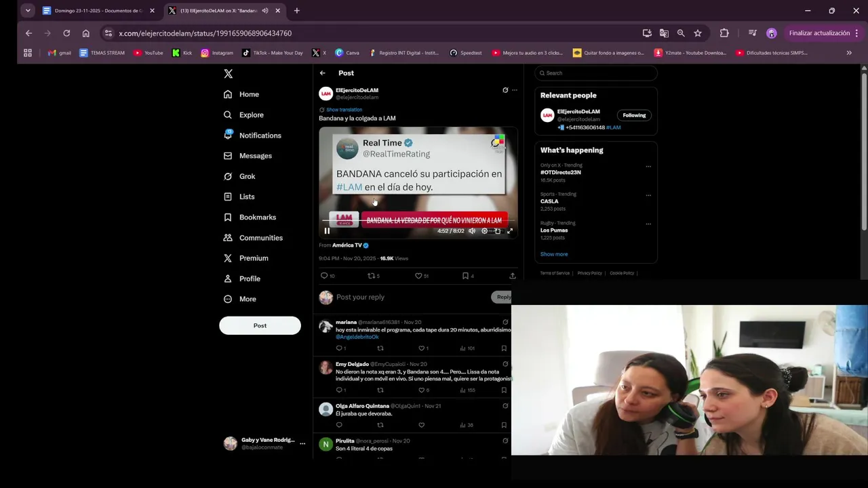Open the @Angeldebritook mention link
The height and width of the screenshot is (488, 868).
(357, 337)
